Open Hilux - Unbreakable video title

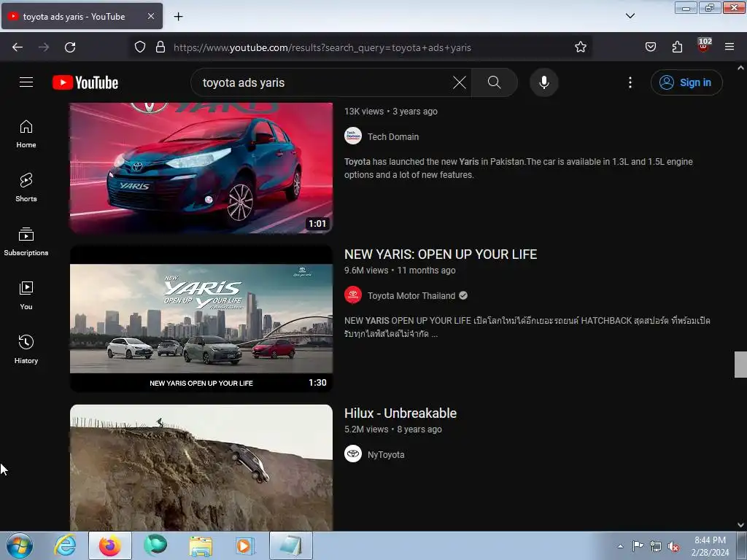coord(400,413)
